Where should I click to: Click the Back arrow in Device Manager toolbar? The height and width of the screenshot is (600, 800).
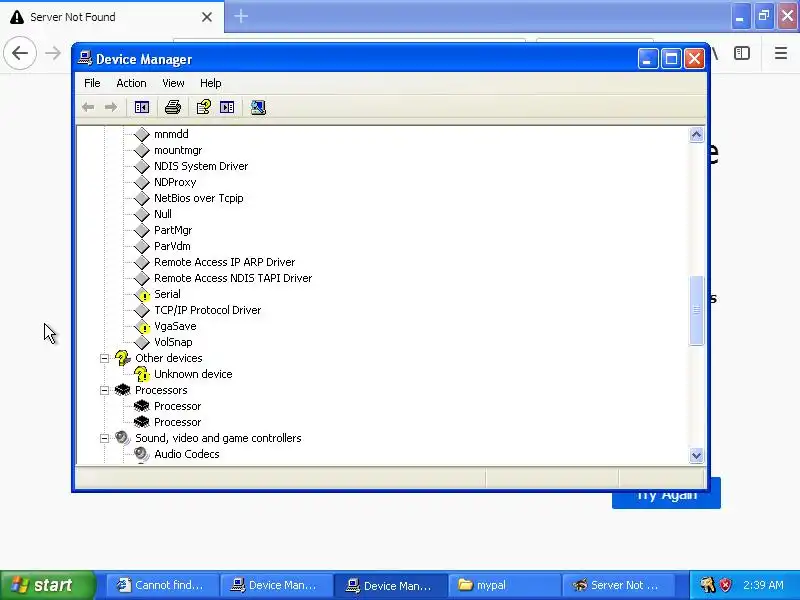[x=88, y=107]
